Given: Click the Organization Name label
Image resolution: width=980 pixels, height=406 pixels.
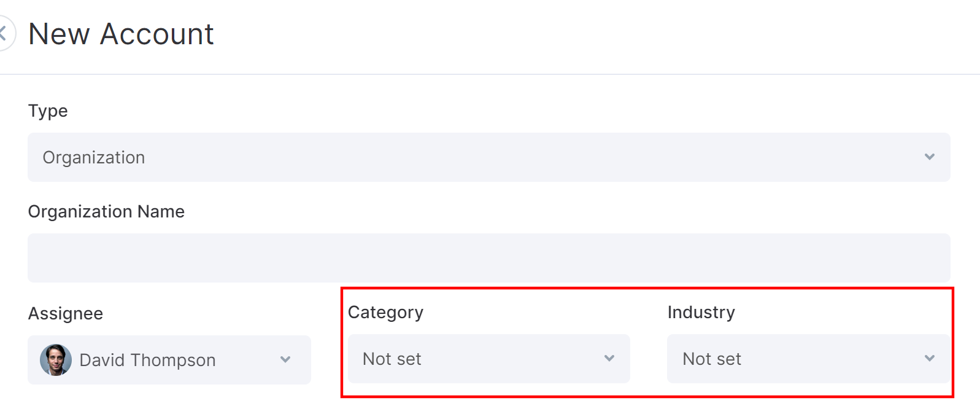Looking at the screenshot, I should point(106,211).
